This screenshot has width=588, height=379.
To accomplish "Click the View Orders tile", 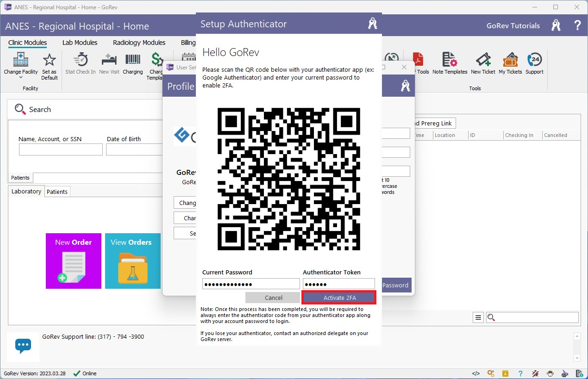I will tap(133, 261).
